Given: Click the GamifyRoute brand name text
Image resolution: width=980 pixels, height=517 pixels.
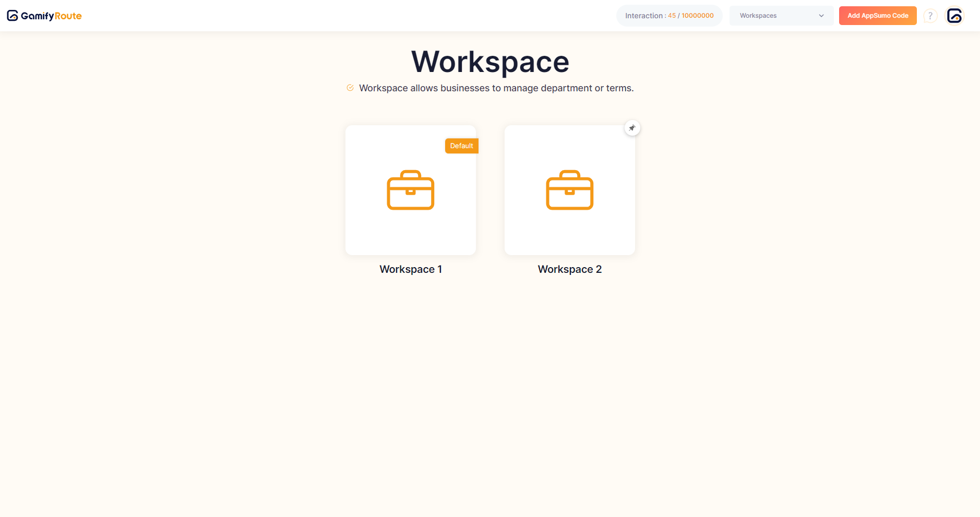Looking at the screenshot, I should pyautogui.click(x=51, y=16).
